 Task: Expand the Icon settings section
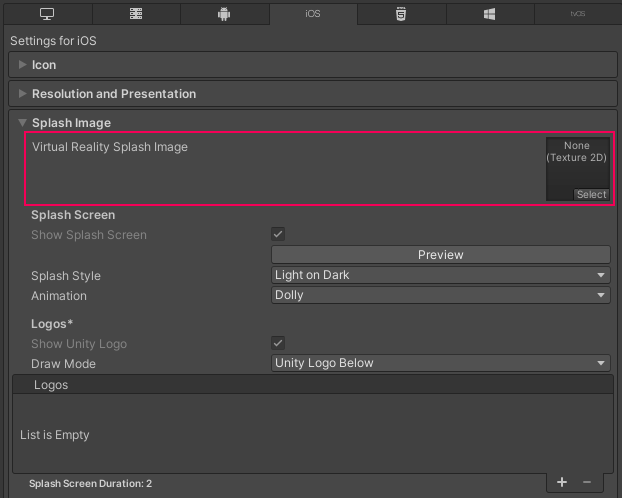click(x=45, y=65)
